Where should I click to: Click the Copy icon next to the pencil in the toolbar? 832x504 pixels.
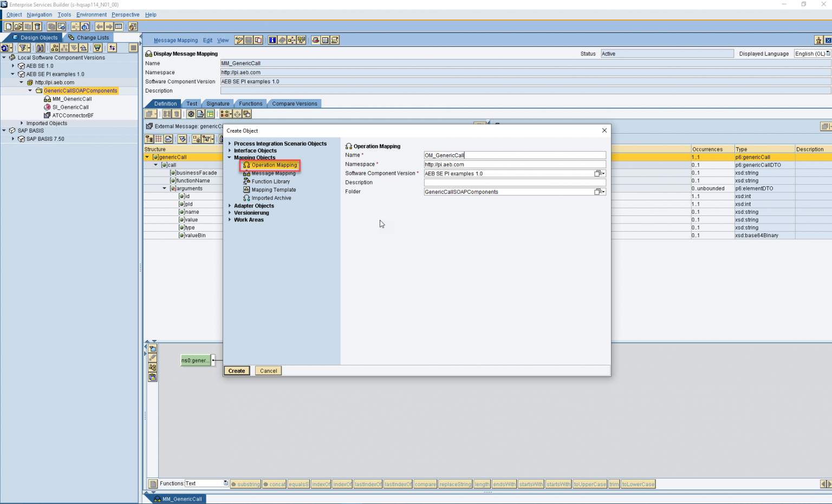pos(259,40)
